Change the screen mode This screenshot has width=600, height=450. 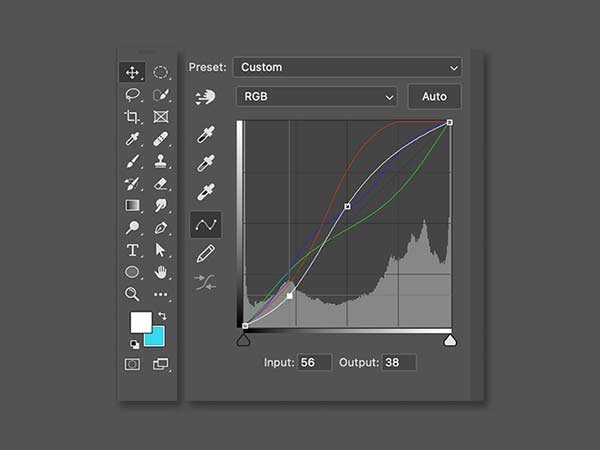(x=161, y=364)
